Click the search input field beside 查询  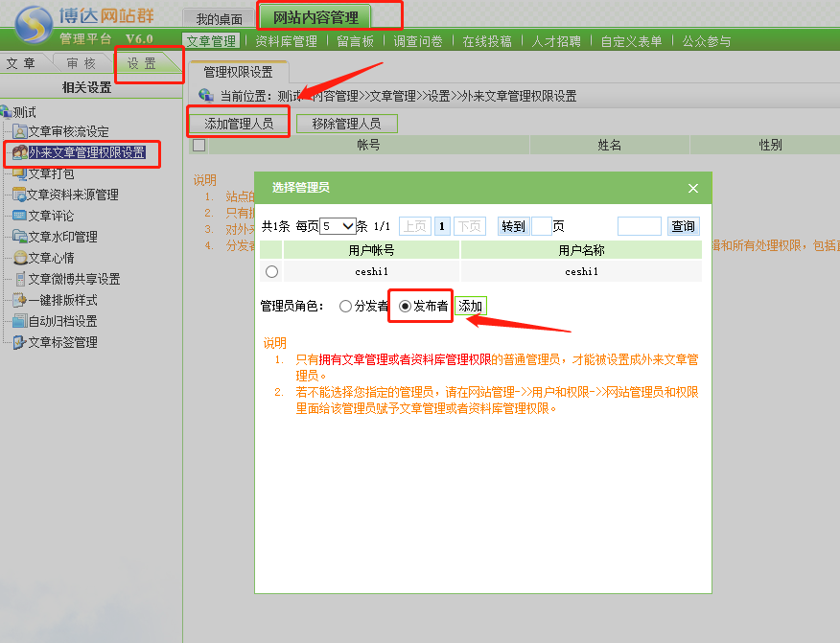639,226
